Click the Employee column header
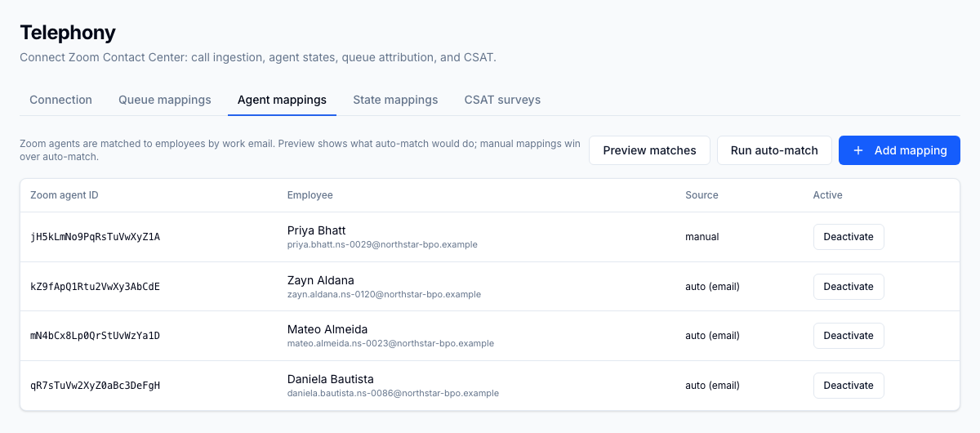The image size is (980, 433). (310, 195)
